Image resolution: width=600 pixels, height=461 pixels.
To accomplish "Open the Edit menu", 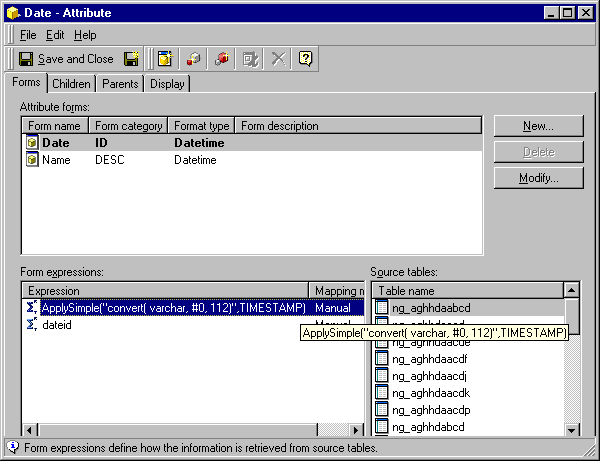I will [x=55, y=35].
